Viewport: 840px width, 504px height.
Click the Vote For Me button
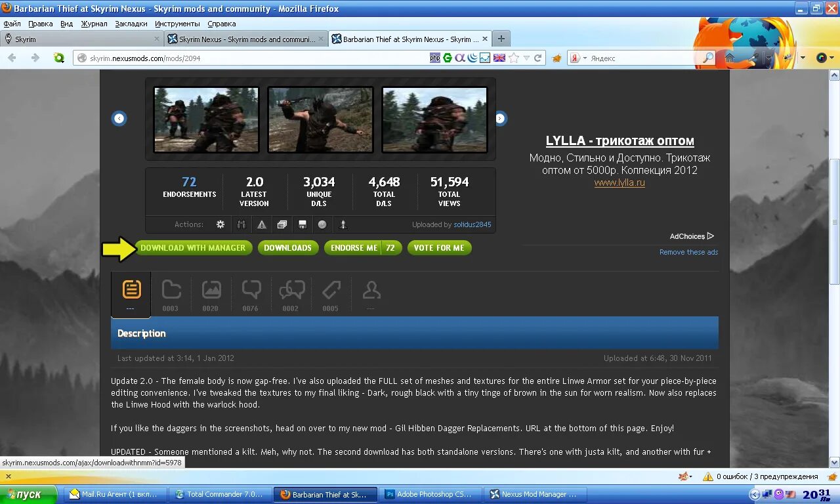(439, 248)
